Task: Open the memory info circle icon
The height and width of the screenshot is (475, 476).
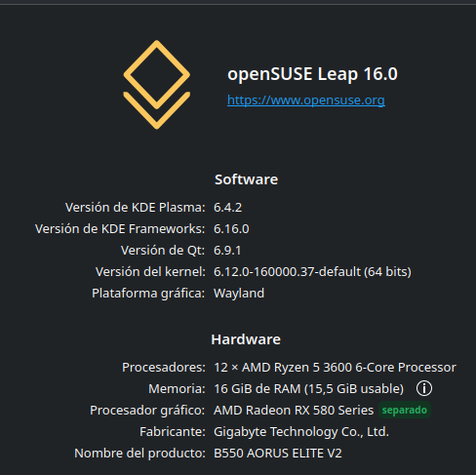Action: click(424, 388)
